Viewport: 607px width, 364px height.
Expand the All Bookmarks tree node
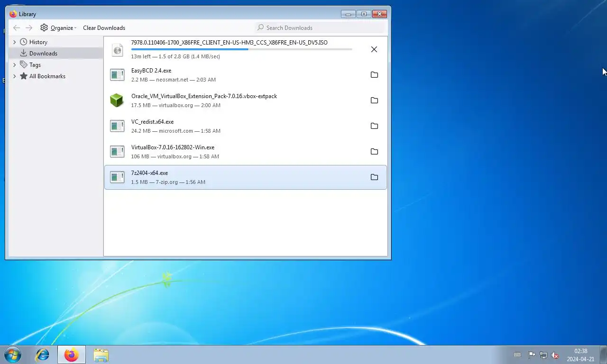coord(14,76)
